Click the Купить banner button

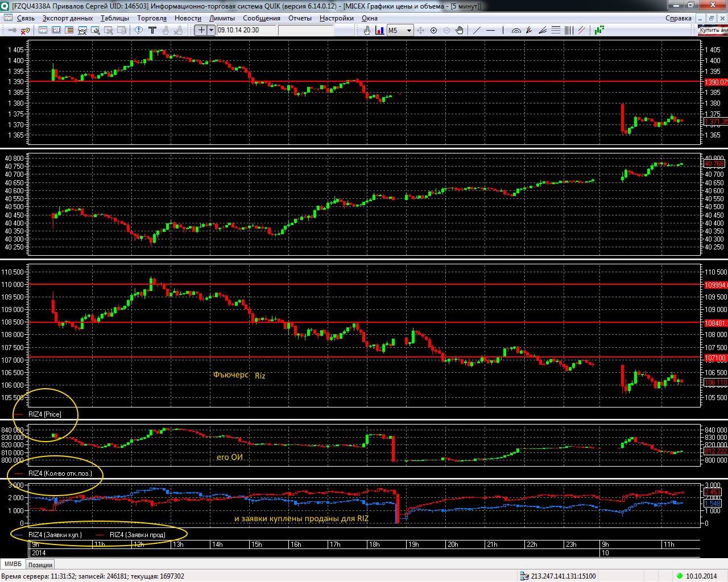coord(713,30)
